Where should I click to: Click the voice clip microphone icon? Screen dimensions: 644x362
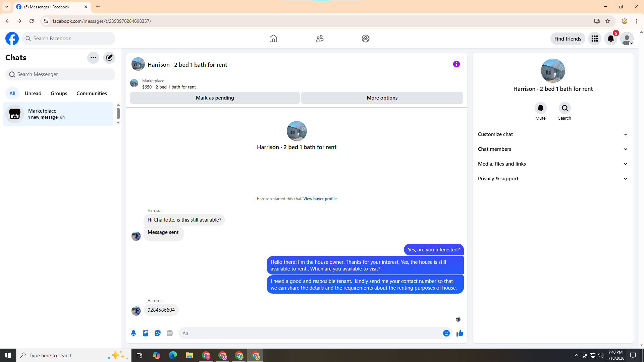coord(133,333)
